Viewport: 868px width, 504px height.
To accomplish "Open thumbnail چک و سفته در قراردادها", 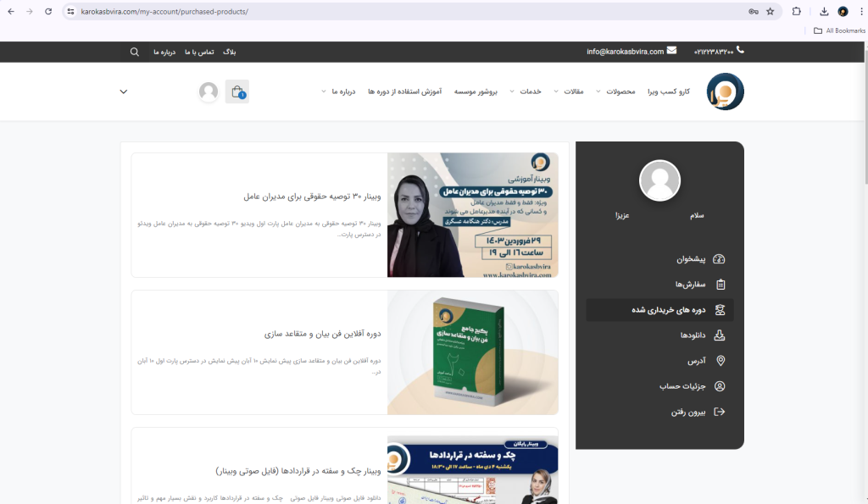I will (x=473, y=470).
